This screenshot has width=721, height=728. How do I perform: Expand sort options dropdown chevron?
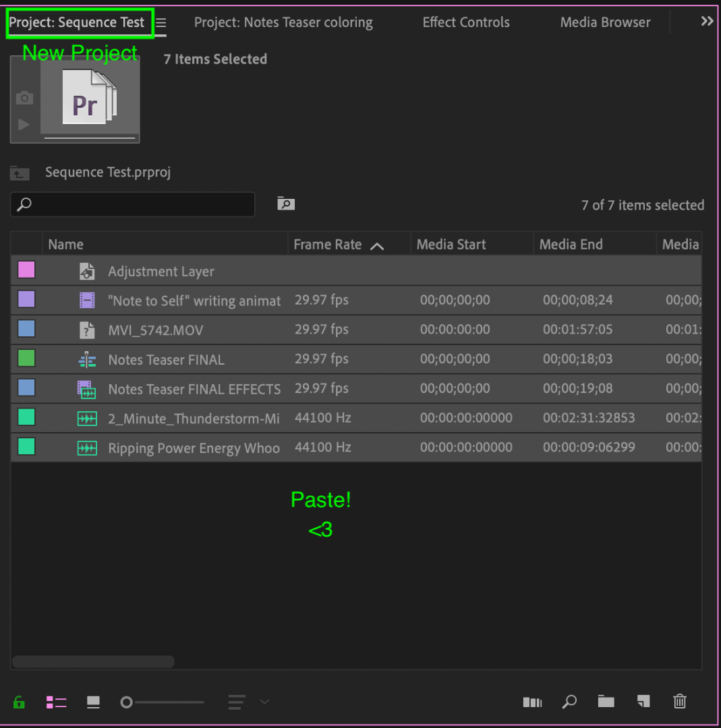tap(265, 702)
